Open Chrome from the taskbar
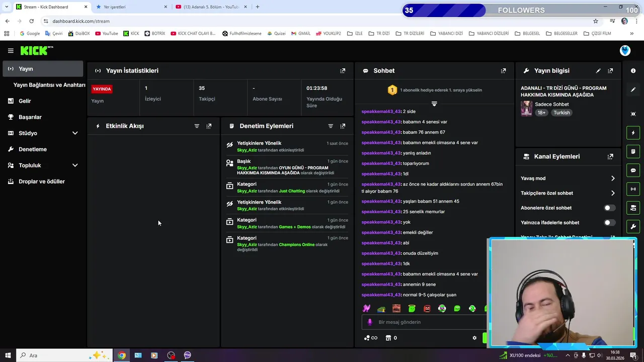The image size is (644, 362). (x=122, y=355)
